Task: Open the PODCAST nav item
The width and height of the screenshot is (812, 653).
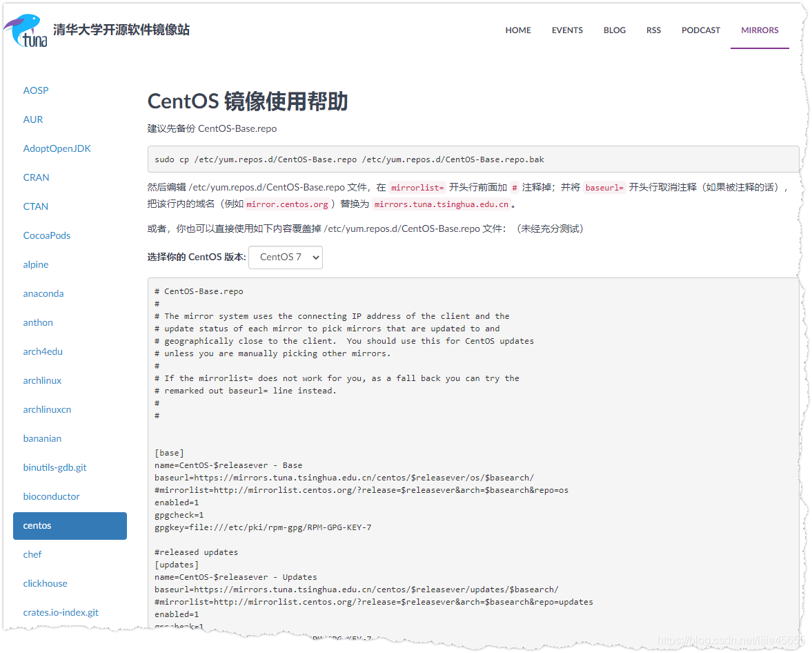Action: [x=701, y=30]
